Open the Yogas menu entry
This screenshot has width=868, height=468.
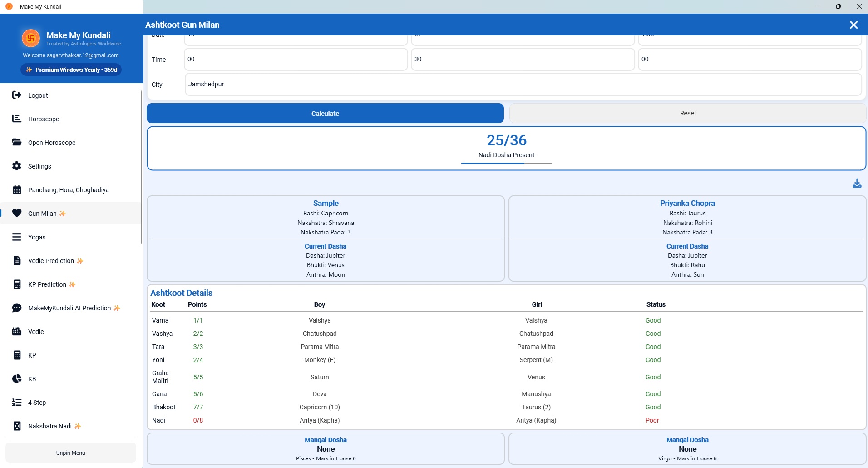70,237
